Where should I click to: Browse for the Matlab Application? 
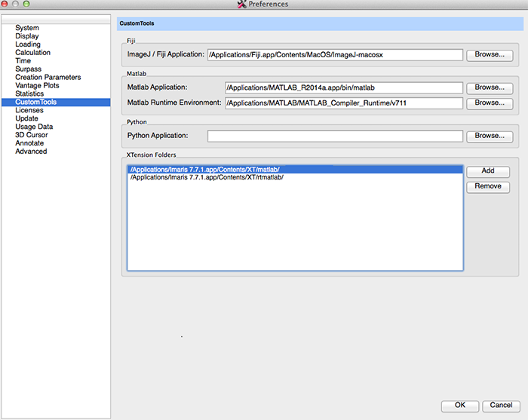coord(490,87)
